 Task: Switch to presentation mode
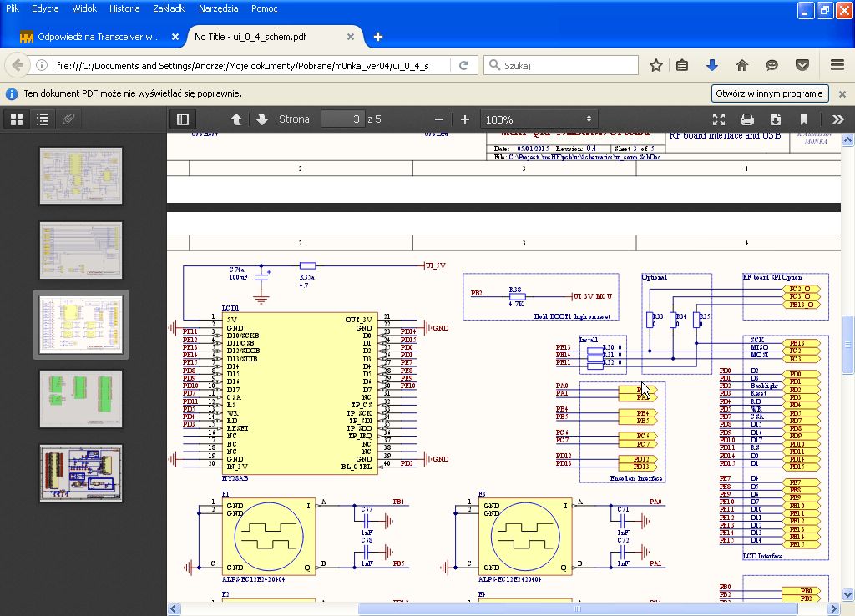coord(719,119)
